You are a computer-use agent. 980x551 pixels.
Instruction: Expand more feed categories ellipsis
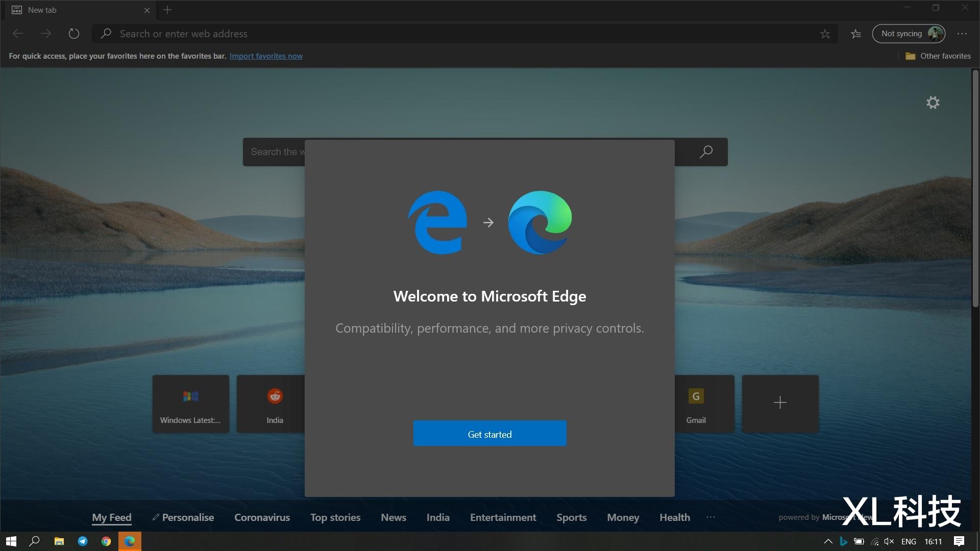coord(710,517)
